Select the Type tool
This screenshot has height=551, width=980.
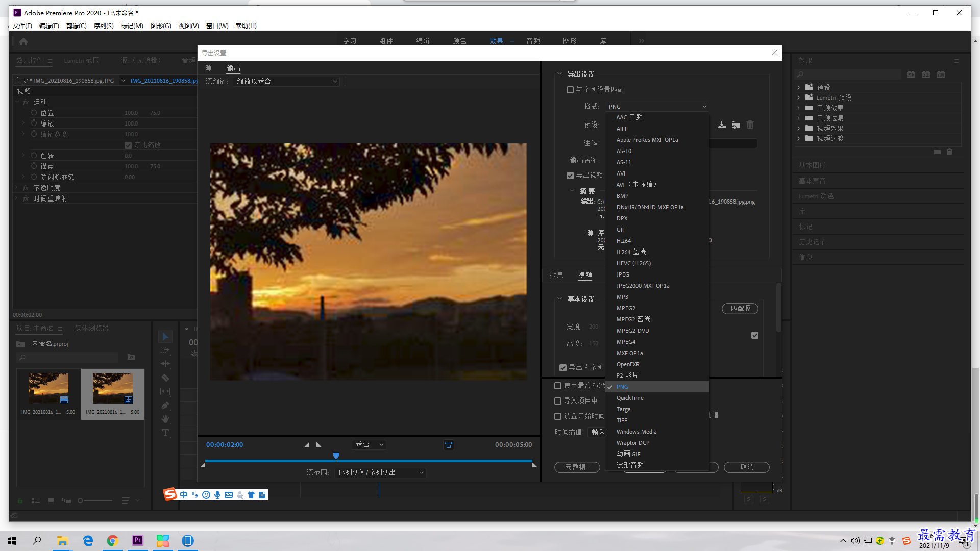tap(165, 433)
